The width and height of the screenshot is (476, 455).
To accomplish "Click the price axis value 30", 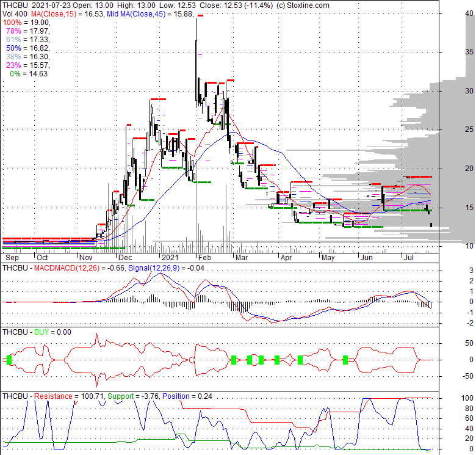I will point(469,90).
